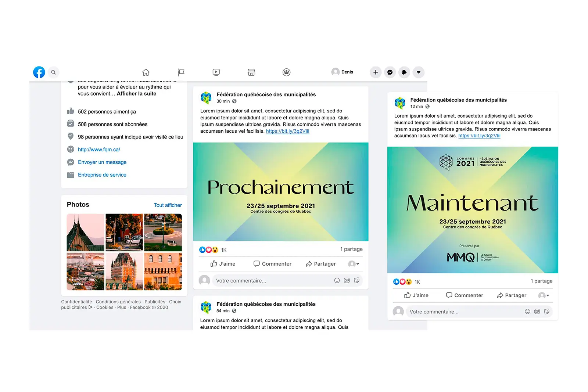Expand the account dropdown arrow
Image resolution: width=588 pixels, height=392 pixels.
[x=419, y=72]
